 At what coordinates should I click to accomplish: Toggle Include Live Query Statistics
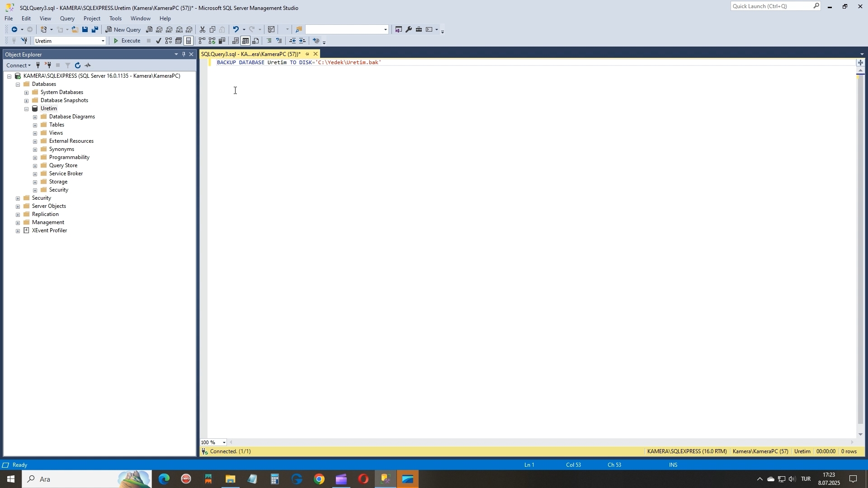point(212,41)
